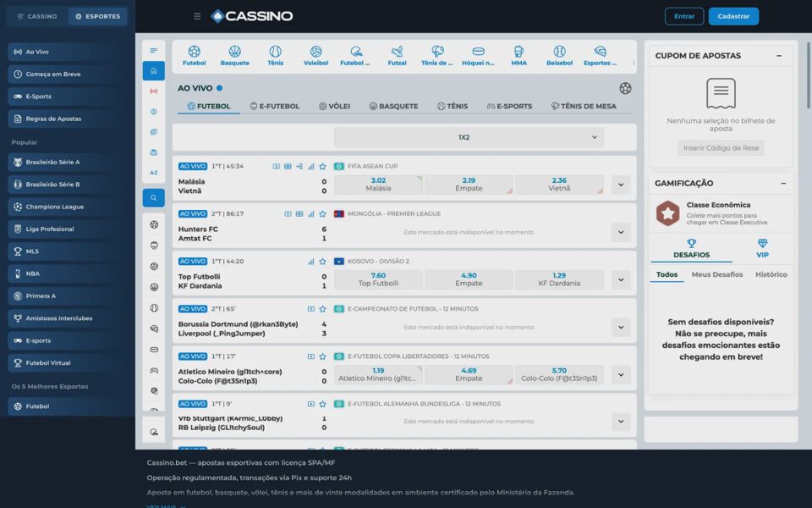Open the hamburger menu icon beside the Cassino logo

coord(197,17)
